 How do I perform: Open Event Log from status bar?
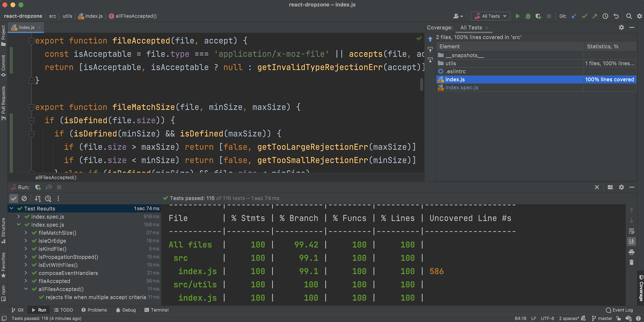tap(619, 310)
